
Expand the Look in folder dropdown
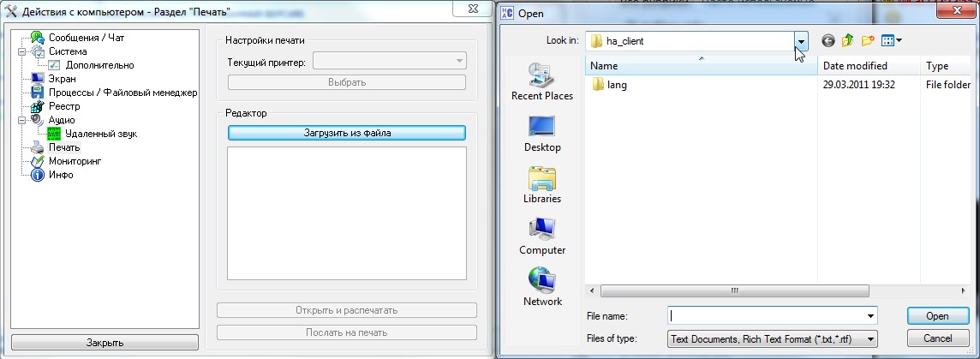(x=801, y=40)
